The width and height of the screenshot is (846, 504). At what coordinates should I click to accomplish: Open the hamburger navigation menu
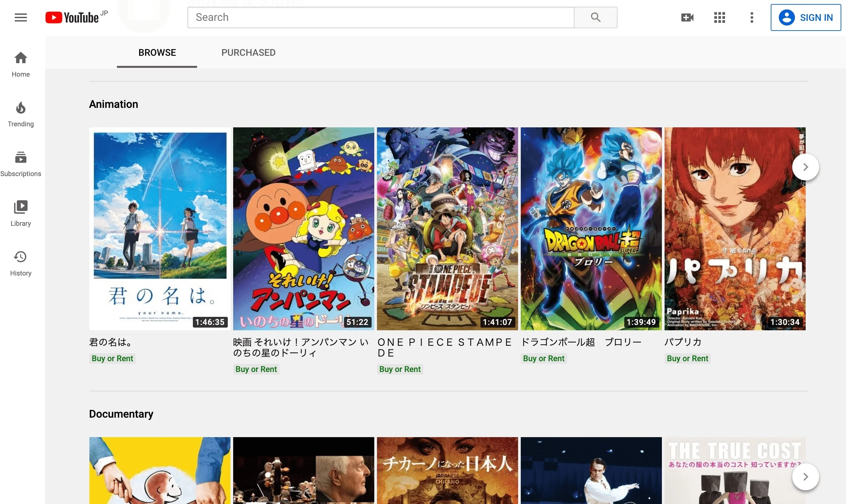tap(20, 17)
